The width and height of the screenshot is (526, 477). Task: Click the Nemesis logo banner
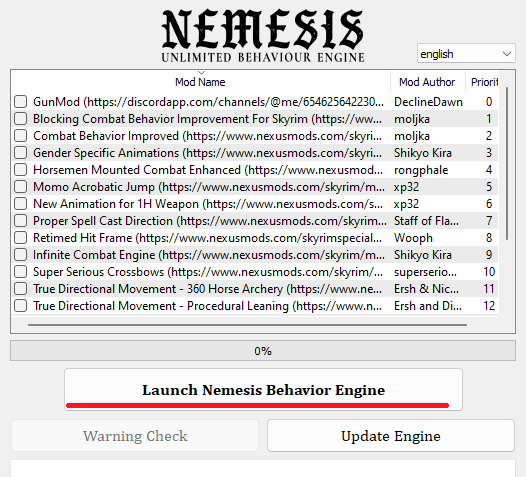click(x=263, y=36)
